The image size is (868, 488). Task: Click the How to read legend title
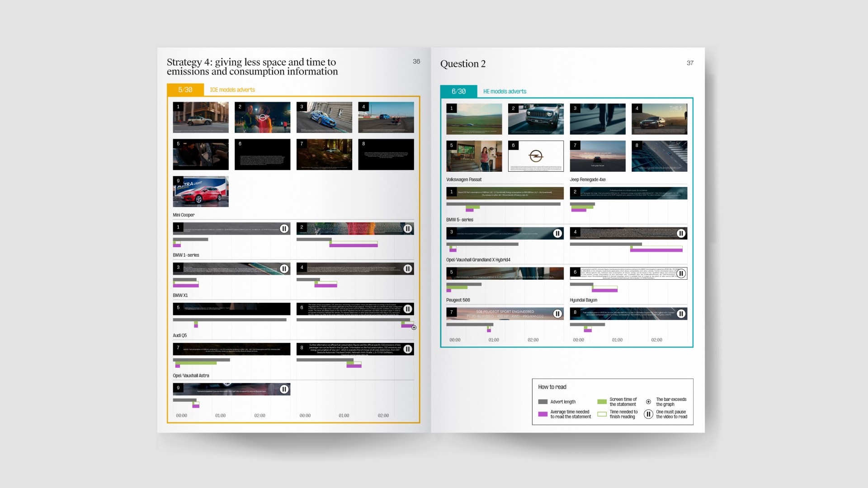click(x=552, y=387)
